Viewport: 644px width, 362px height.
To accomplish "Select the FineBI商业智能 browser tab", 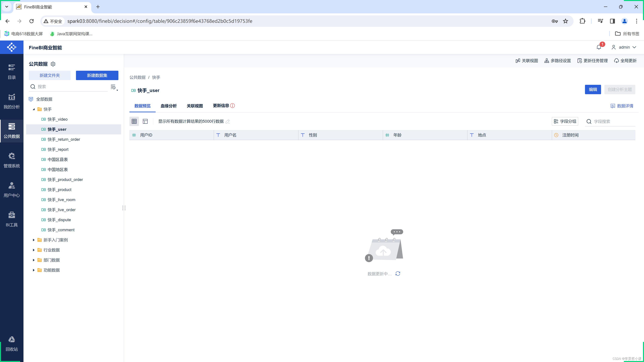I will [52, 7].
